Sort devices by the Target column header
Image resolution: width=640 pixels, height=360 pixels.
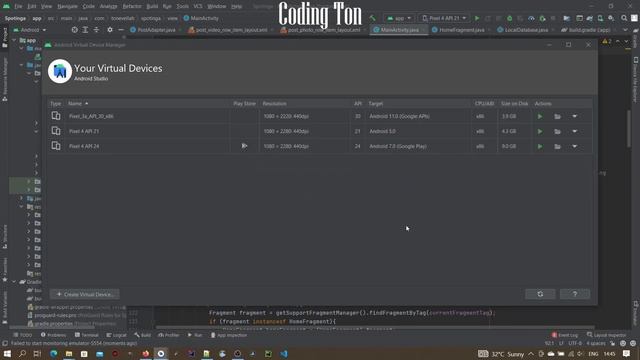(x=376, y=104)
